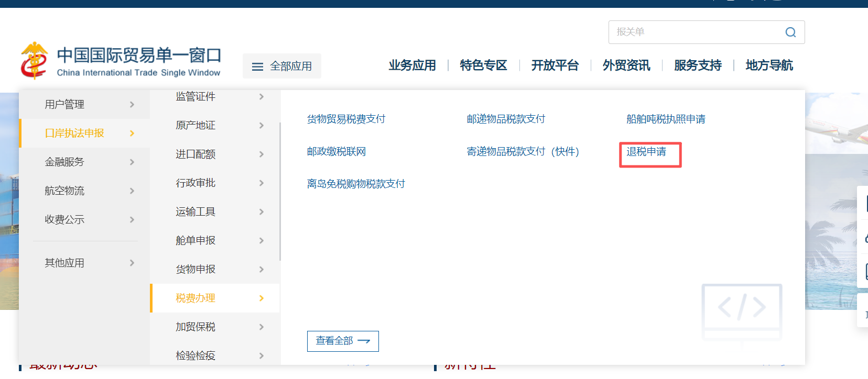Click the 查看全部 button
868x379 pixels.
[342, 341]
